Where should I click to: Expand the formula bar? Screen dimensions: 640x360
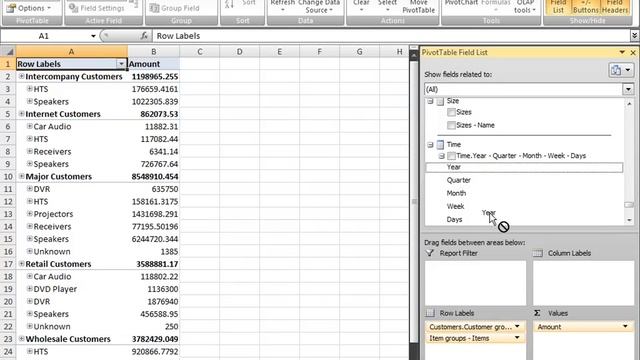[x=634, y=36]
